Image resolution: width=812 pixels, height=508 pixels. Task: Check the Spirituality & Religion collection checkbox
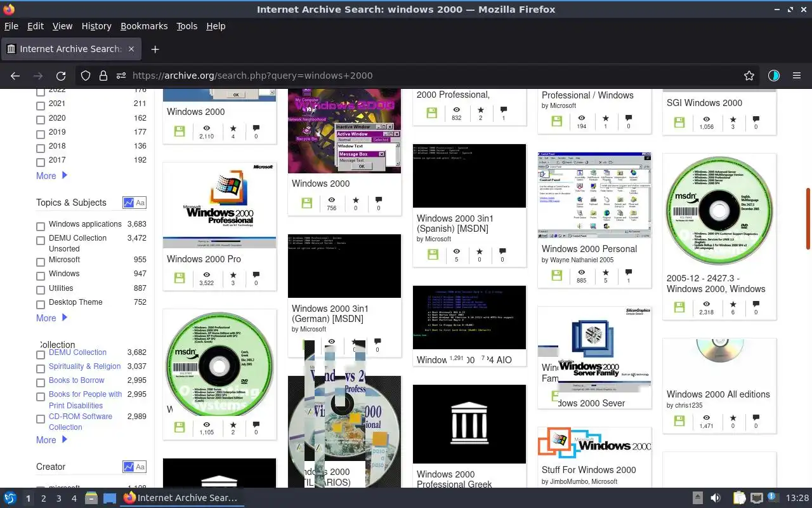(x=41, y=369)
